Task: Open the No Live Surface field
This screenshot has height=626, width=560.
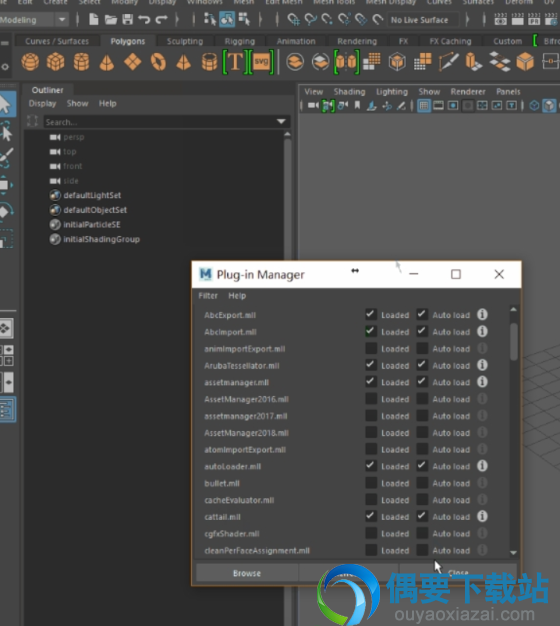Action: (x=423, y=20)
